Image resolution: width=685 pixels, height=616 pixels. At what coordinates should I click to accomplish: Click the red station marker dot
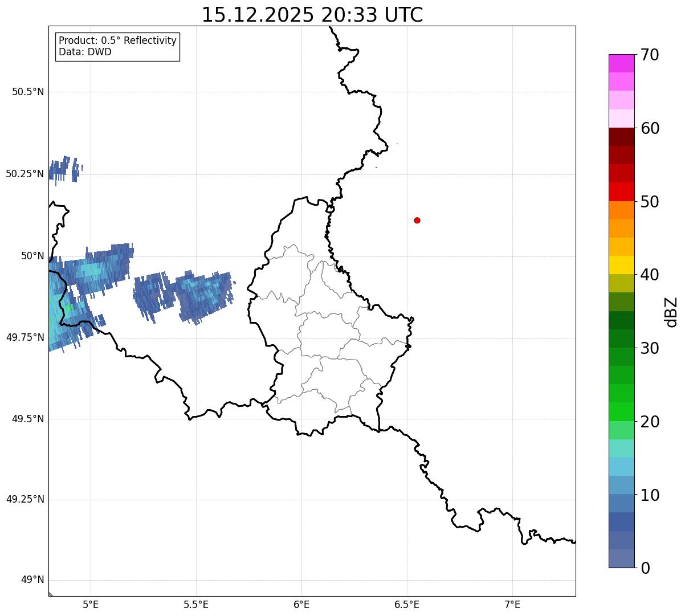pyautogui.click(x=417, y=221)
